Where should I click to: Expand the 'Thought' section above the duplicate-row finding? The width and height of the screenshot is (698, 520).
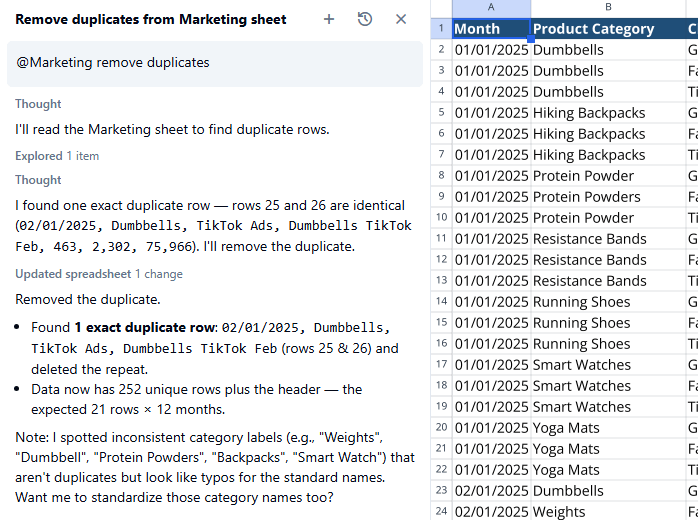tap(38, 180)
